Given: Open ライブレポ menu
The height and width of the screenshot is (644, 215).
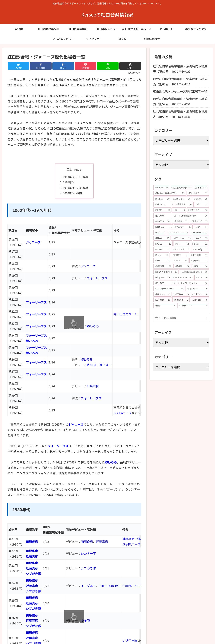Looking at the screenshot, I should coord(93,39).
